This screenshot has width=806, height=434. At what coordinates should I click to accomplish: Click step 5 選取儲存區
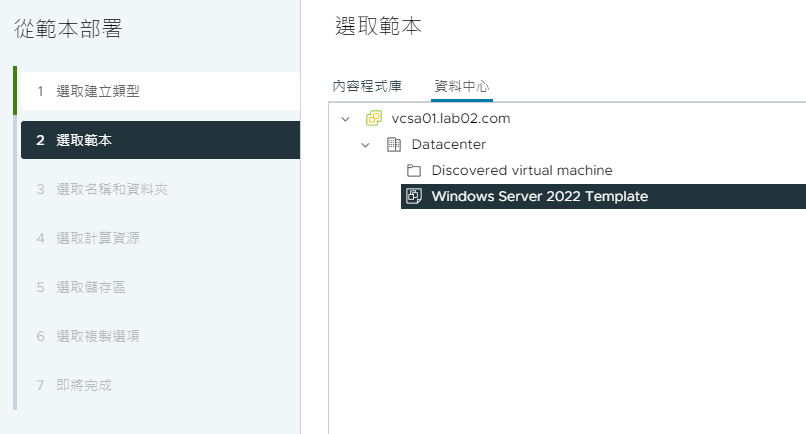coord(160,287)
